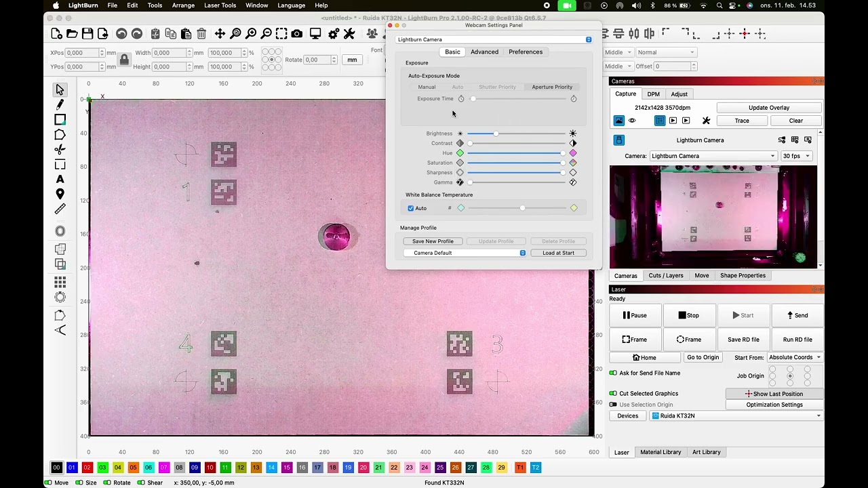The image size is (868, 488).
Task: Toggle the Shear switch in status bar
Action: point(141,483)
